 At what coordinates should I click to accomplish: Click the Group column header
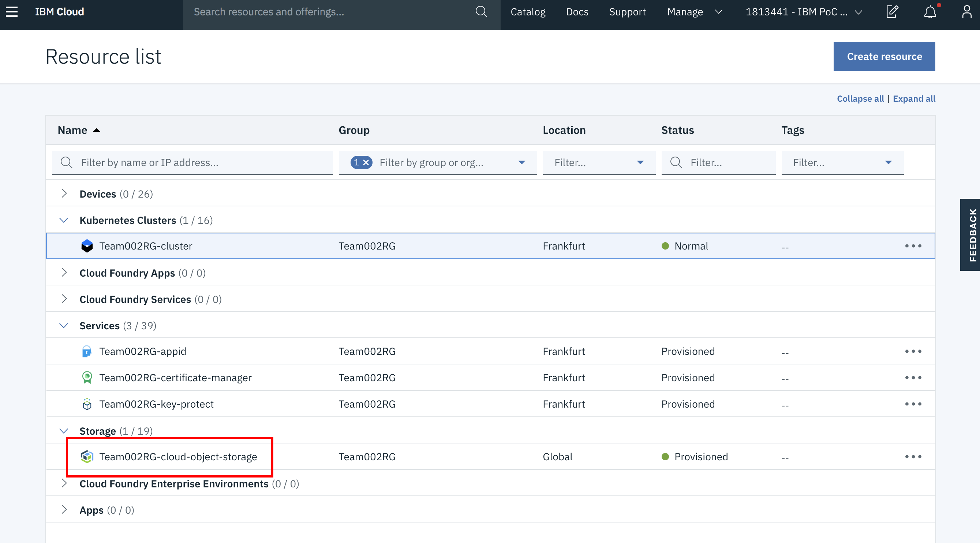354,130
